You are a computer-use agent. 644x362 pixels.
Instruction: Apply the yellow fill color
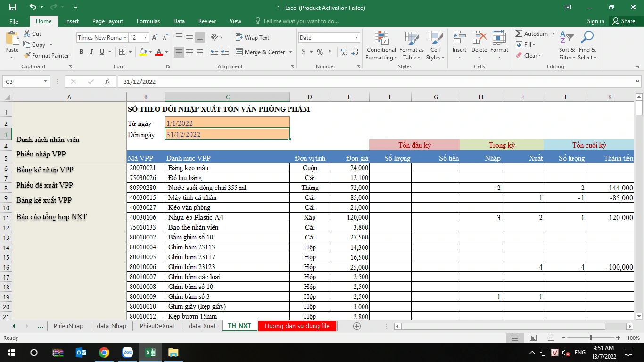(143, 52)
